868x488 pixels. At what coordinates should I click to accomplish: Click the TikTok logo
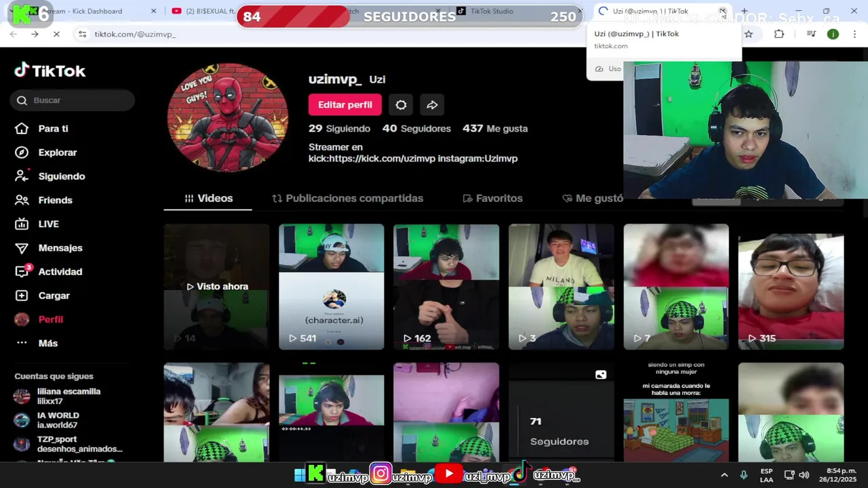click(50, 70)
